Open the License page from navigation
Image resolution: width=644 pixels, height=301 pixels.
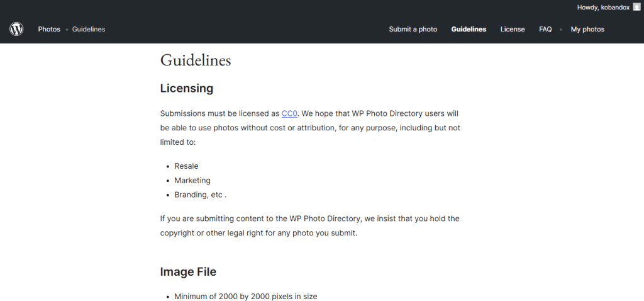tap(513, 29)
